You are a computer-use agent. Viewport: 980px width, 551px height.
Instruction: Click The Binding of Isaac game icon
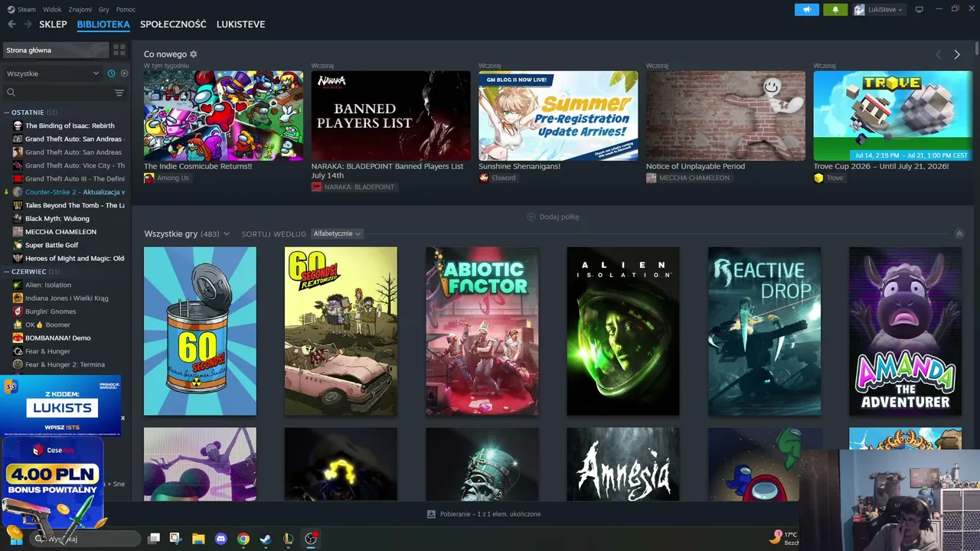click(18, 126)
